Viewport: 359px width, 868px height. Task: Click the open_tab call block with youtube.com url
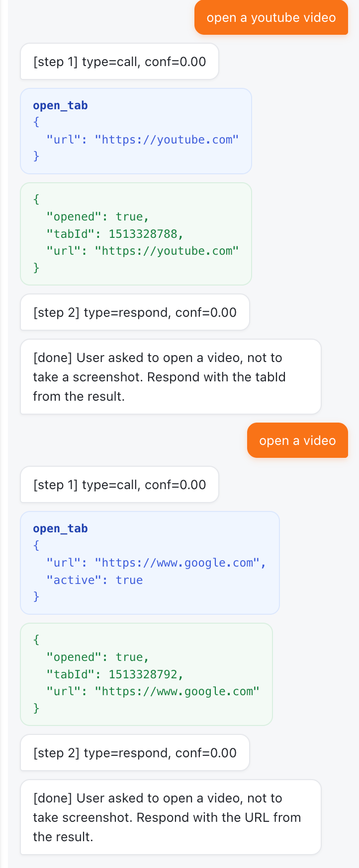(136, 131)
